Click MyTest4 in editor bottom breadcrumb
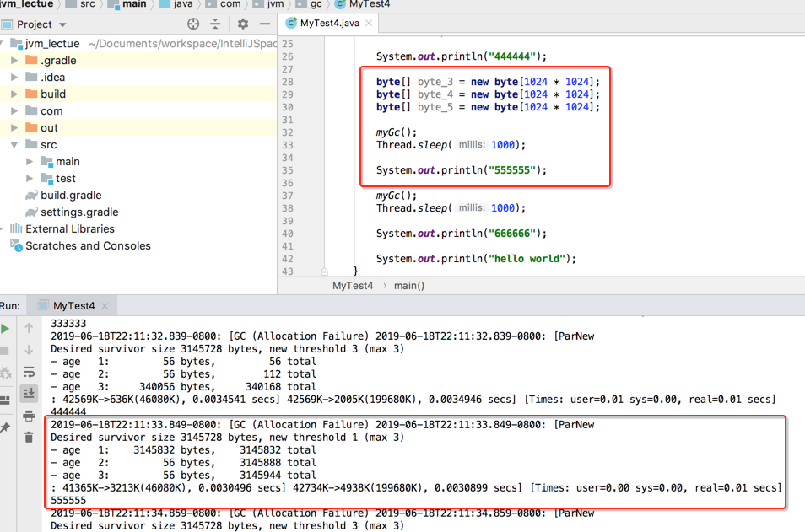 coord(353,286)
